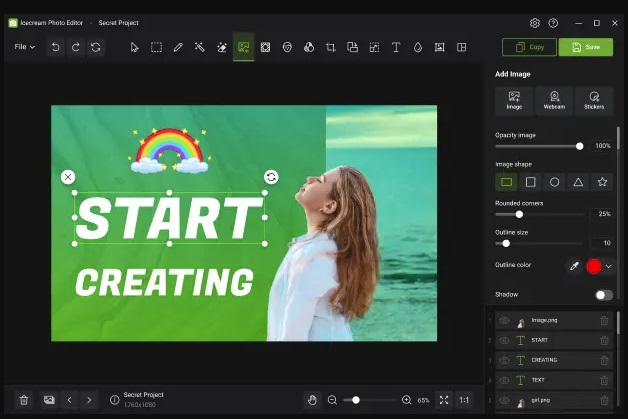The image size is (628, 419).
Task: Choose the rectangular selection tool
Action: [x=156, y=47]
